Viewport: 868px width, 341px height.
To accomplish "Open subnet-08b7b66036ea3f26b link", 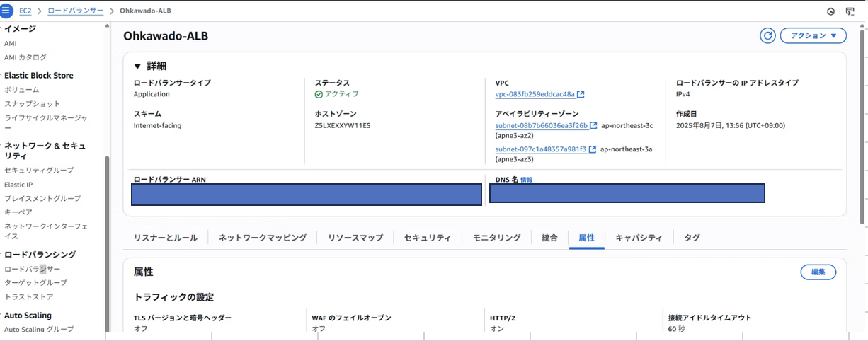I will 542,126.
